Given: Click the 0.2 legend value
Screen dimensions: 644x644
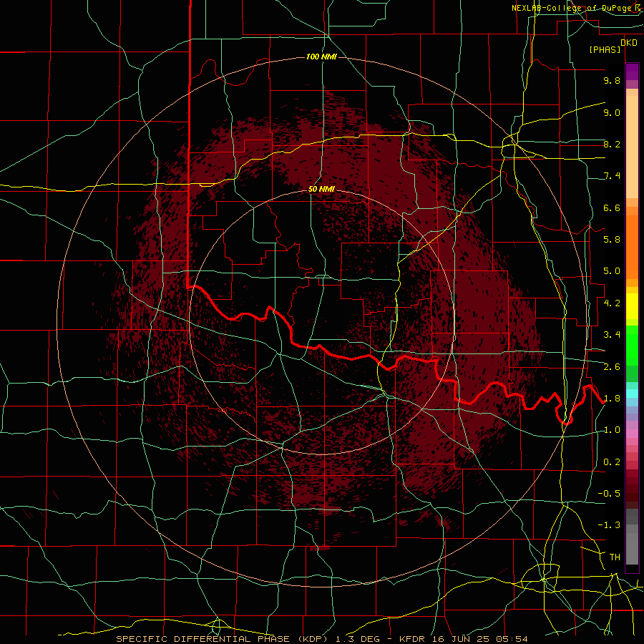Looking at the screenshot, I should [x=612, y=462].
